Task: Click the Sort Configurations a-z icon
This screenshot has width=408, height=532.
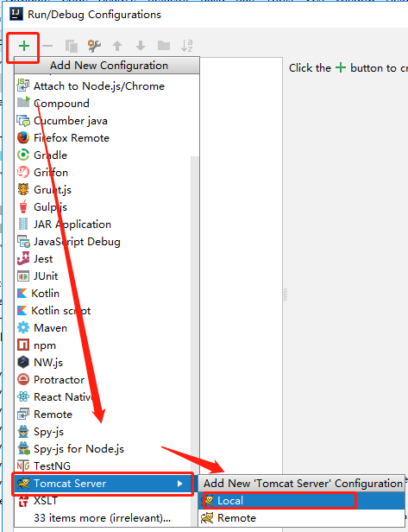Action: point(186,46)
